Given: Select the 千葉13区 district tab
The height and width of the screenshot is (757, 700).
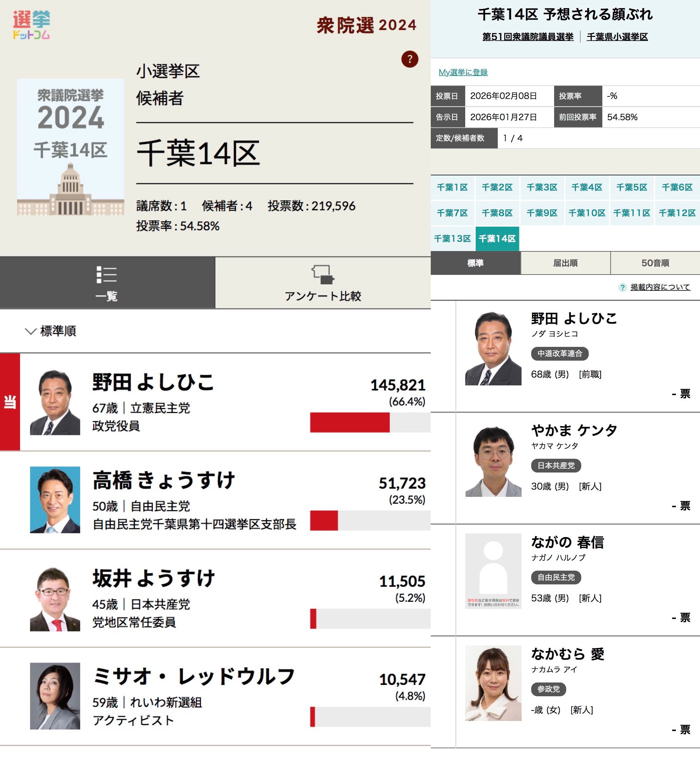Looking at the screenshot, I should tap(452, 239).
